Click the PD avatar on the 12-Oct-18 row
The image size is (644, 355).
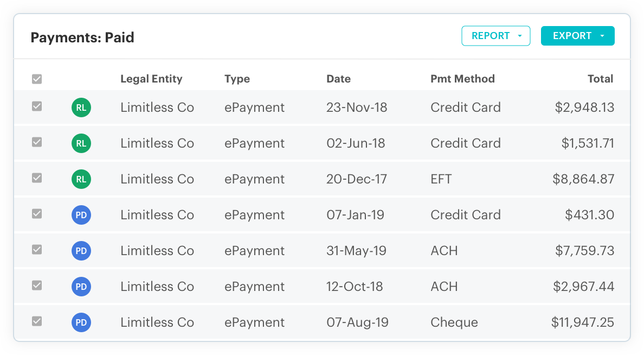[x=81, y=286]
